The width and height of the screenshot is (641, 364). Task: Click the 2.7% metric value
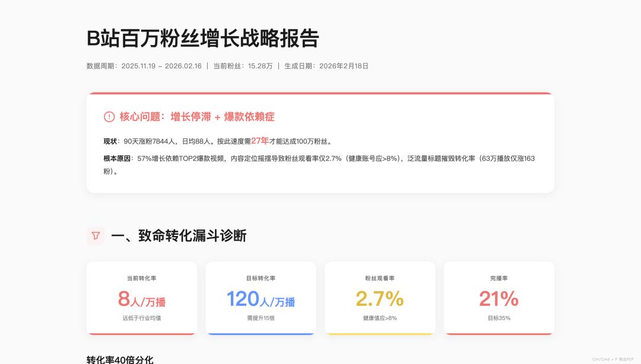tap(380, 299)
